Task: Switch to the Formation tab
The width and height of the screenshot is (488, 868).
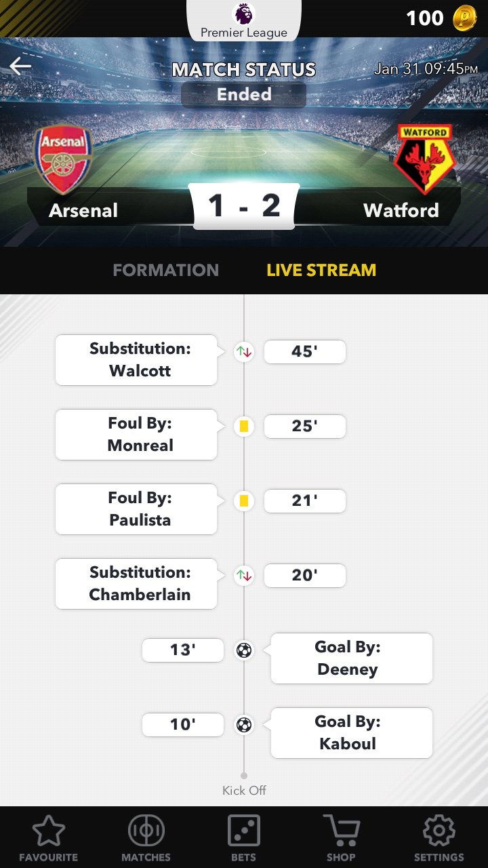Action: [x=165, y=270]
